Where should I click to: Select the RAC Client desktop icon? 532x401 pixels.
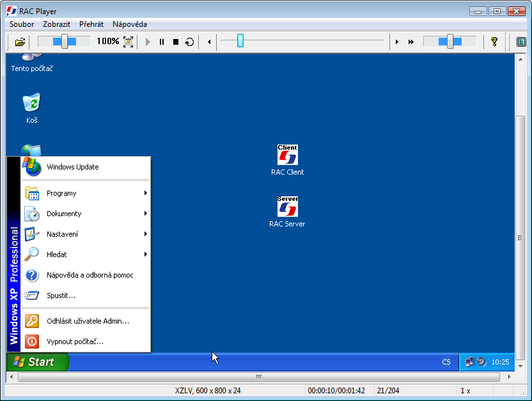[x=287, y=155]
